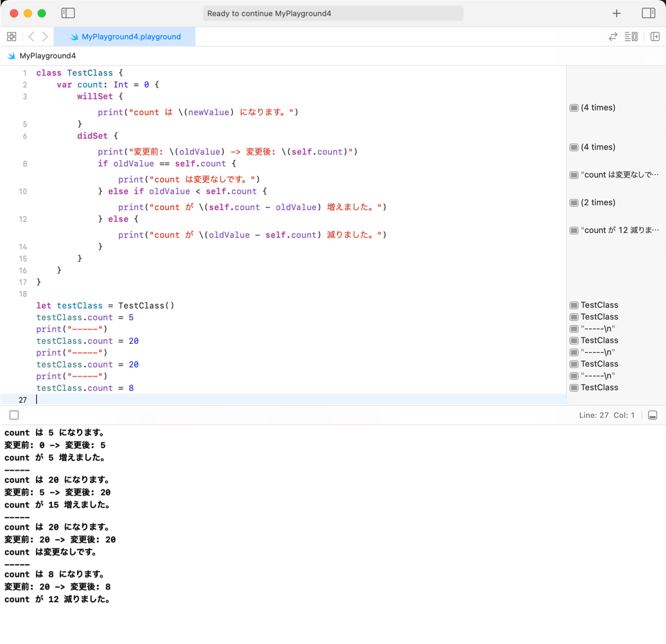Show inline result for willSet '(4 times)'
Image resolution: width=666 pixels, height=644 pixels.
(x=574, y=108)
